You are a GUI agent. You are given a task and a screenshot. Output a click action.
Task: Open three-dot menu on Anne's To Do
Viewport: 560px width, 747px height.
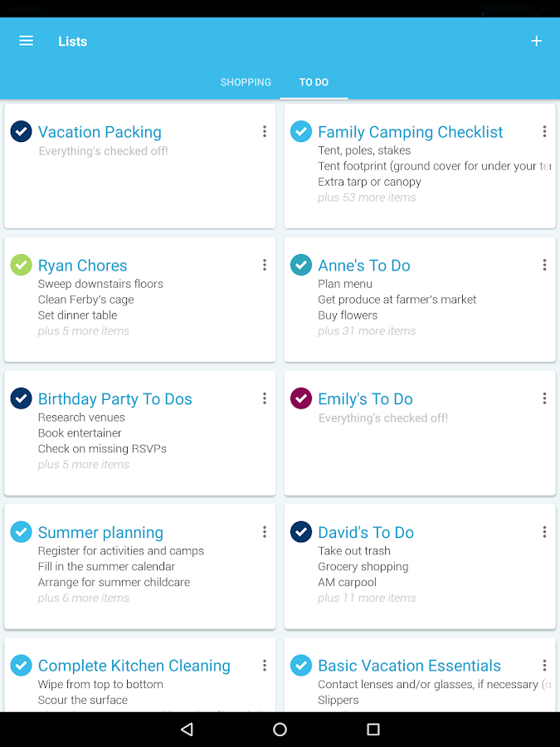pos(544,265)
